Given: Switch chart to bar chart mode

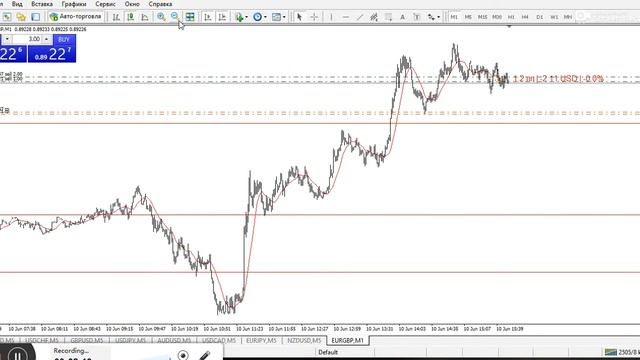Looking at the screenshot, I should [116, 17].
